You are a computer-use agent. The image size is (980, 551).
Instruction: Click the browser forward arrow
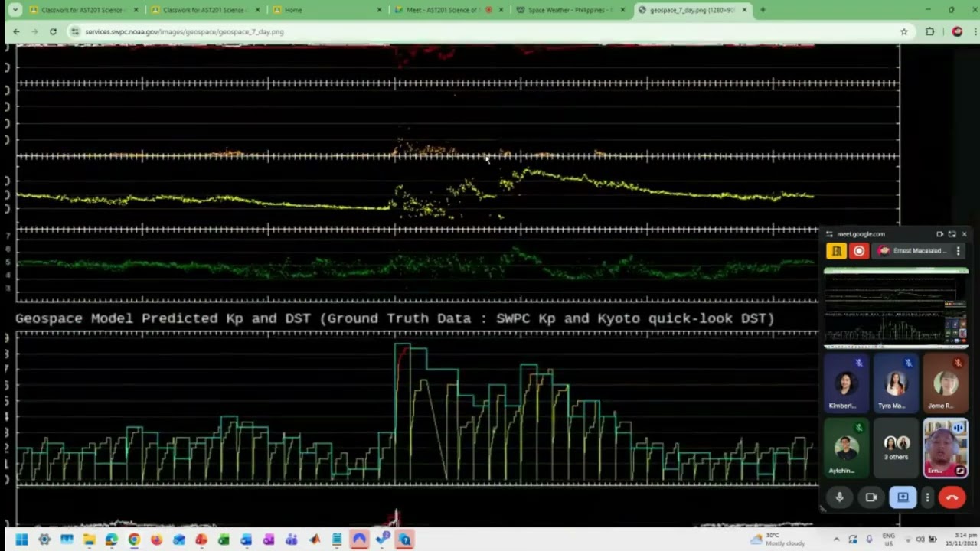pyautogui.click(x=34, y=31)
